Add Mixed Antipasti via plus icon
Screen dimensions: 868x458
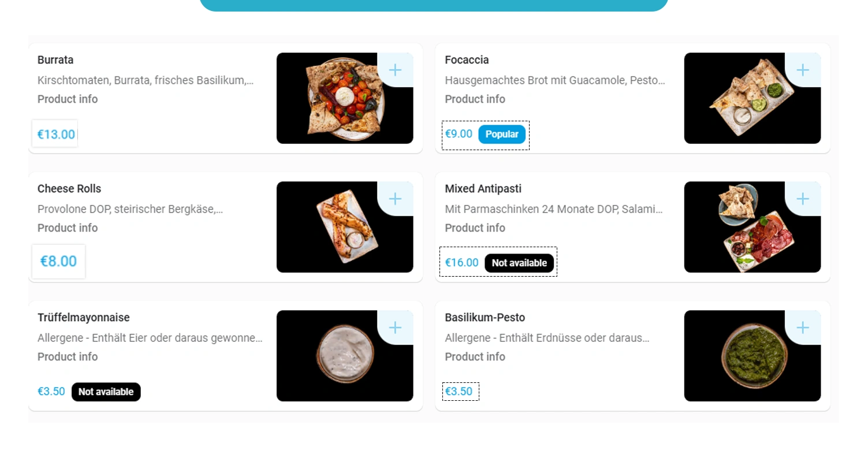pyautogui.click(x=803, y=199)
